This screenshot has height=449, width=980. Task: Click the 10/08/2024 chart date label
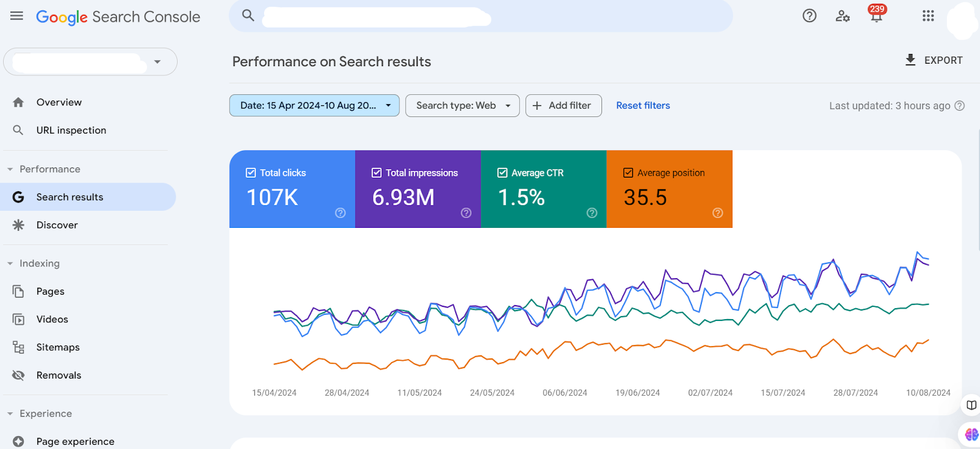(x=928, y=393)
